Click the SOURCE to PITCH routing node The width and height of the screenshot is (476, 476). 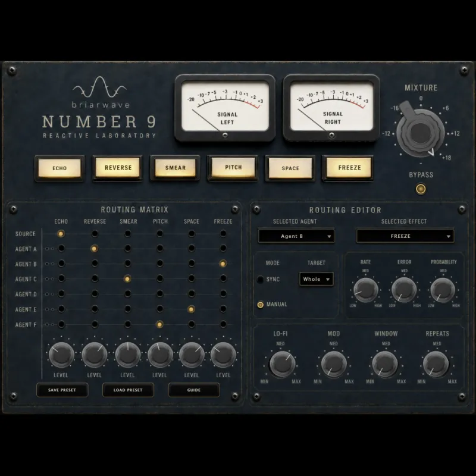pos(159,234)
